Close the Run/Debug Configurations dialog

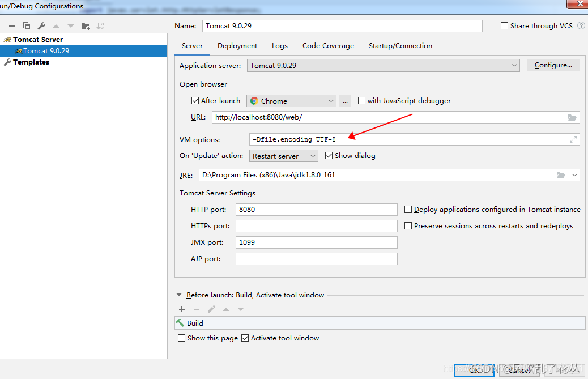click(577, 3)
